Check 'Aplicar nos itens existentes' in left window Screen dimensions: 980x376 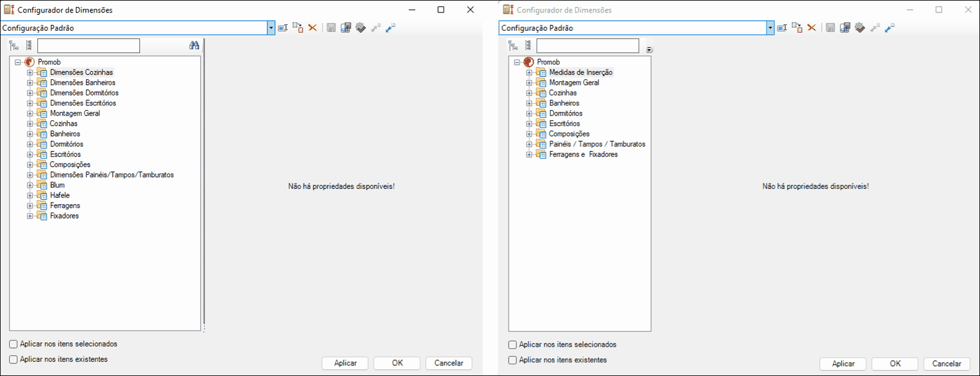click(13, 359)
